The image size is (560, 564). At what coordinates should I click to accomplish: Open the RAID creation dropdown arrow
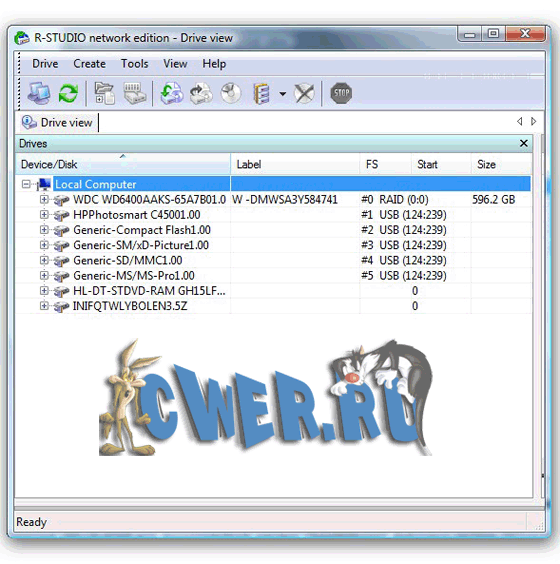(x=283, y=94)
